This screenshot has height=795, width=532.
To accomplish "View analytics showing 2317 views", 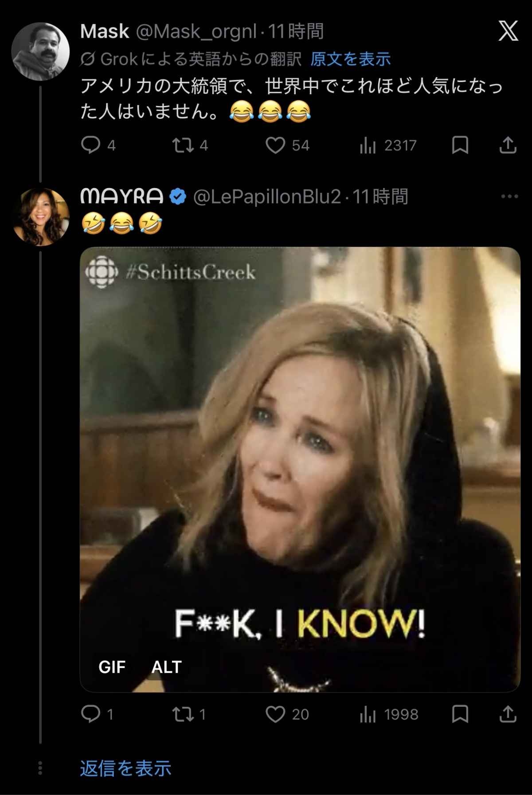I will 368,145.
